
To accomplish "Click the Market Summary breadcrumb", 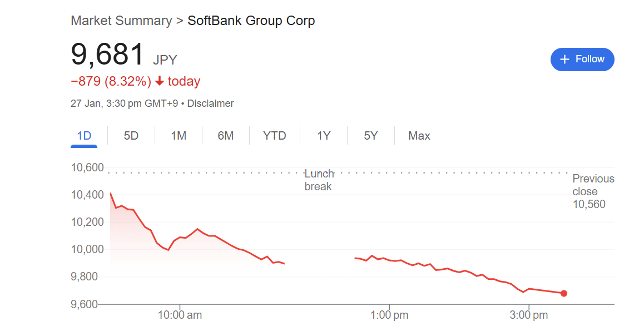I will pos(121,21).
